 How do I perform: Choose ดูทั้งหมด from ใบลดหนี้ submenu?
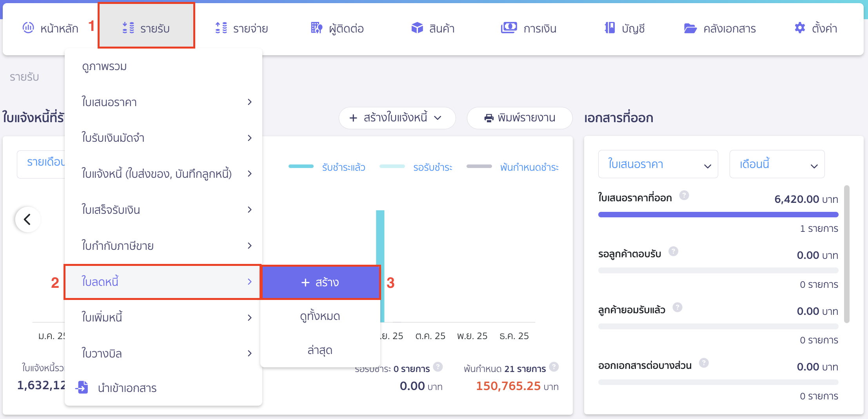click(320, 316)
